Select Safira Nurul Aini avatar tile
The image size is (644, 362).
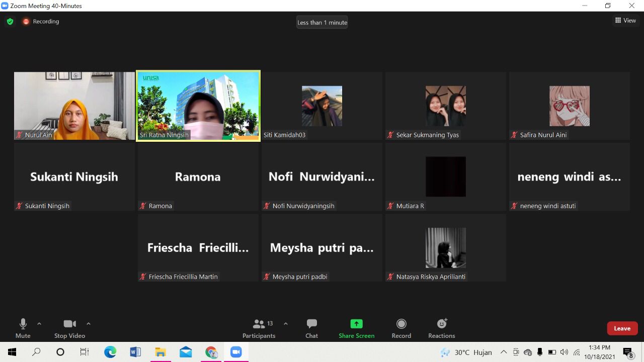coord(570,106)
